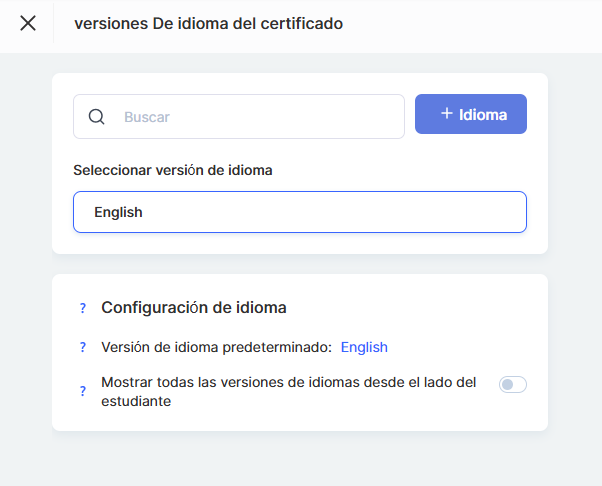Click the Configuración de idioma heading
Image resolution: width=602 pixels, height=486 pixels.
(194, 308)
